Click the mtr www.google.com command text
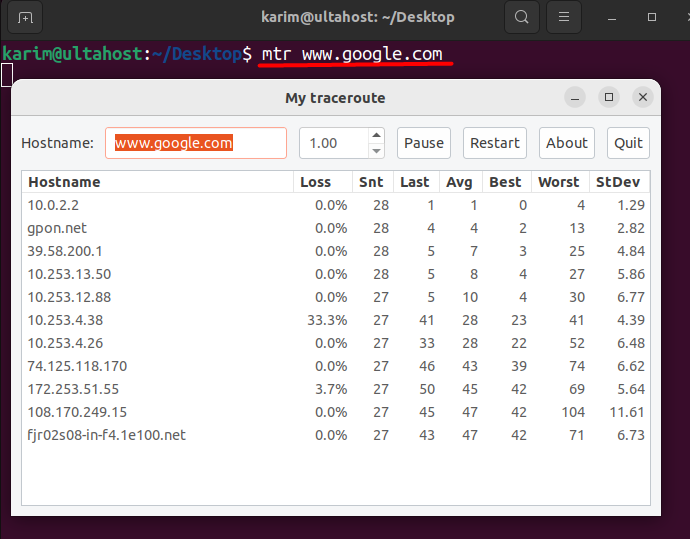This screenshot has height=539, width=690. [352, 54]
